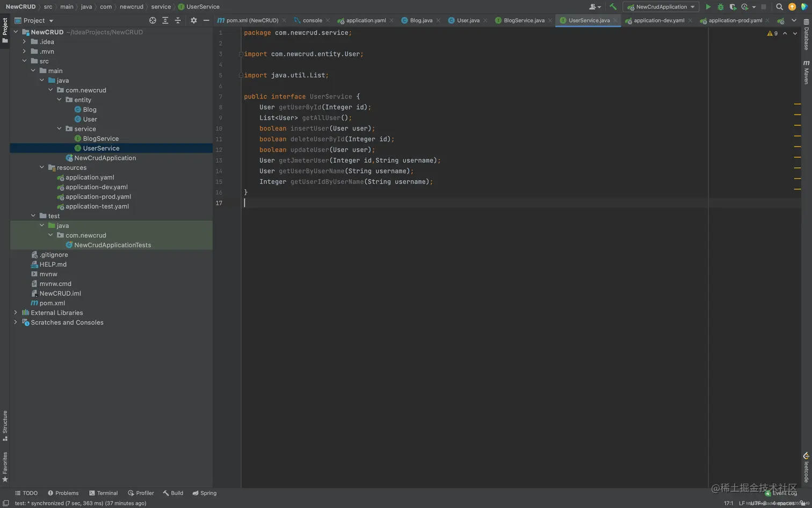This screenshot has height=508, width=812.
Task: Run with coverage shield icon
Action: (x=733, y=7)
